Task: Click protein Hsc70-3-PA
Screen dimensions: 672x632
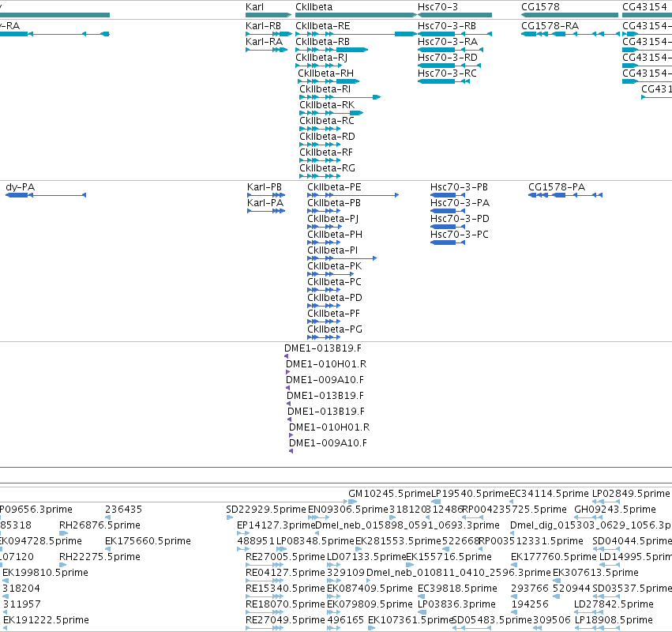Action: coord(460,203)
